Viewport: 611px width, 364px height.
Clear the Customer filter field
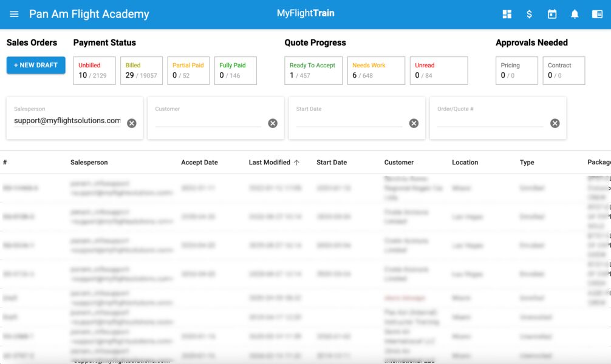[x=273, y=123]
